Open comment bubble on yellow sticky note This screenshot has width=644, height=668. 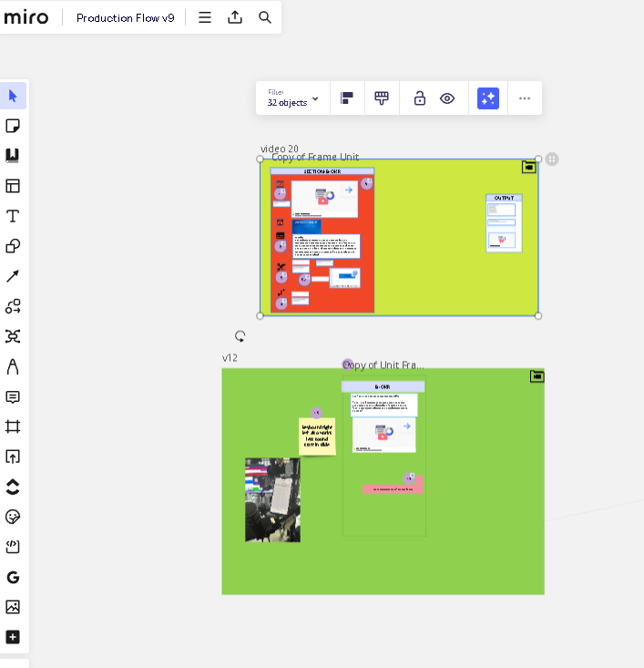point(316,413)
